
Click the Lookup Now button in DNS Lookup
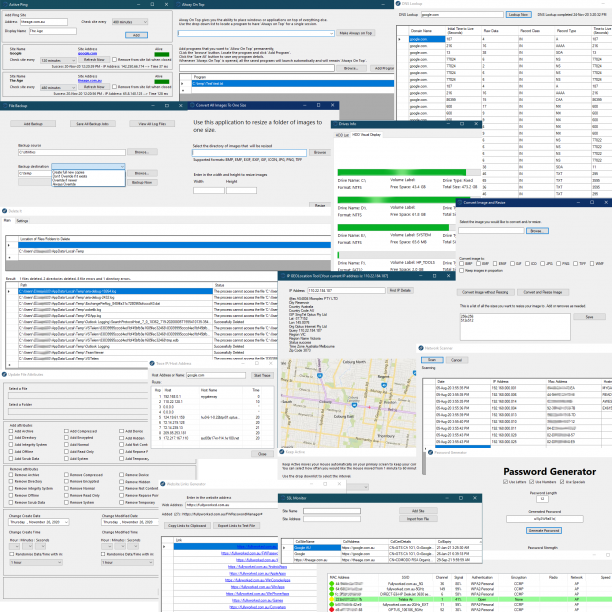click(518, 14)
